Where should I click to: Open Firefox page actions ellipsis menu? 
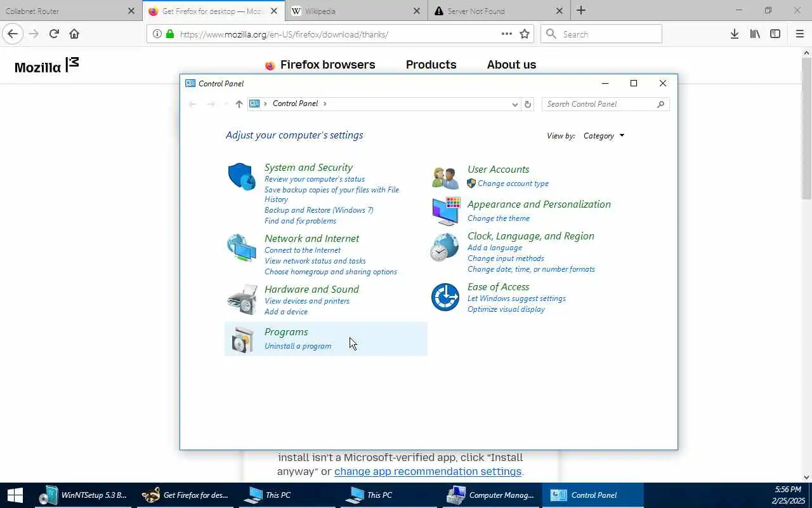(506, 34)
